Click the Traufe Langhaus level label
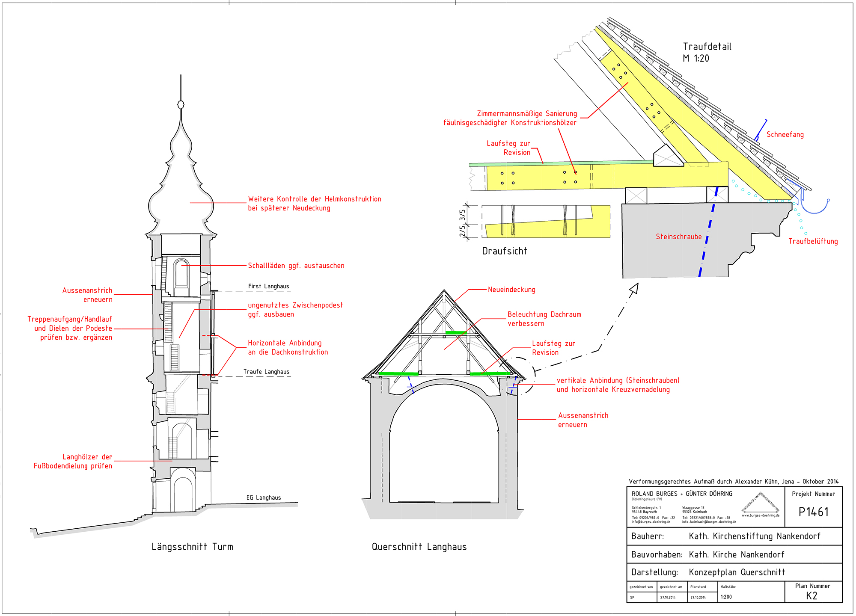856x616 pixels. (266, 372)
